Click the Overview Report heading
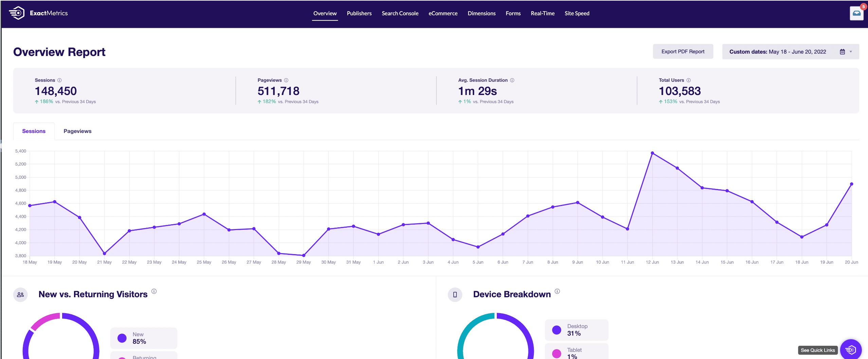This screenshot has width=868, height=359. [59, 52]
